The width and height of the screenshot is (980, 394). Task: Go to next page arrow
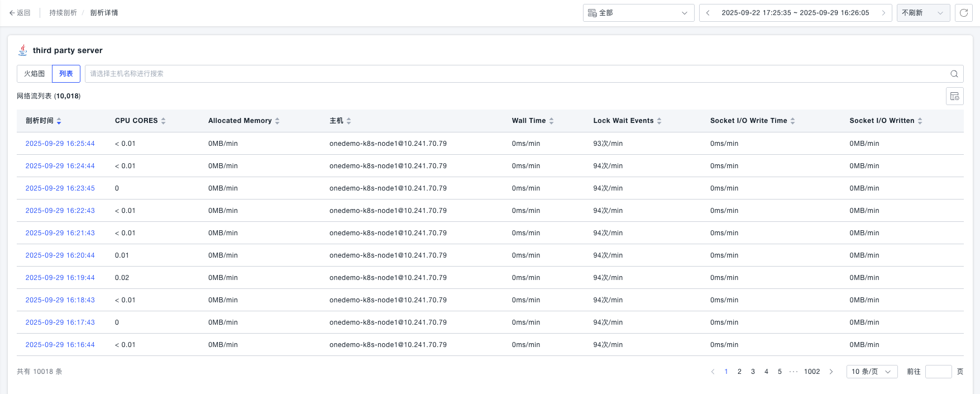pos(831,372)
